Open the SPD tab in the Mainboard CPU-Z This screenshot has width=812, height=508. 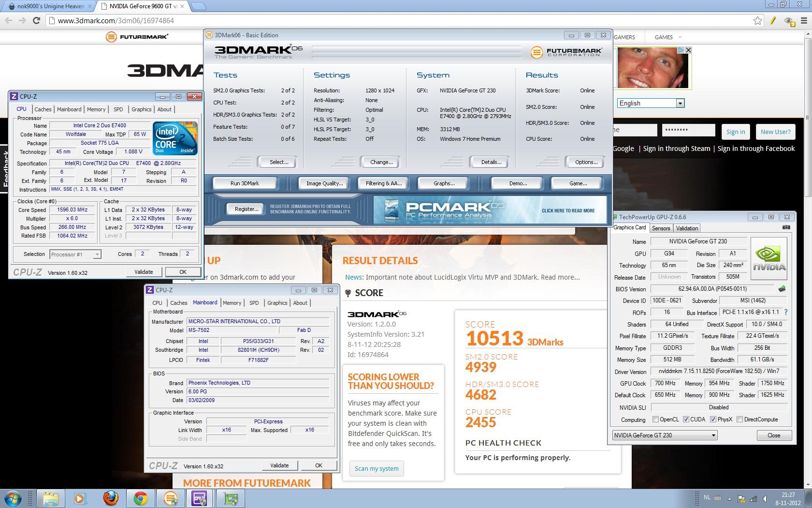tap(254, 303)
